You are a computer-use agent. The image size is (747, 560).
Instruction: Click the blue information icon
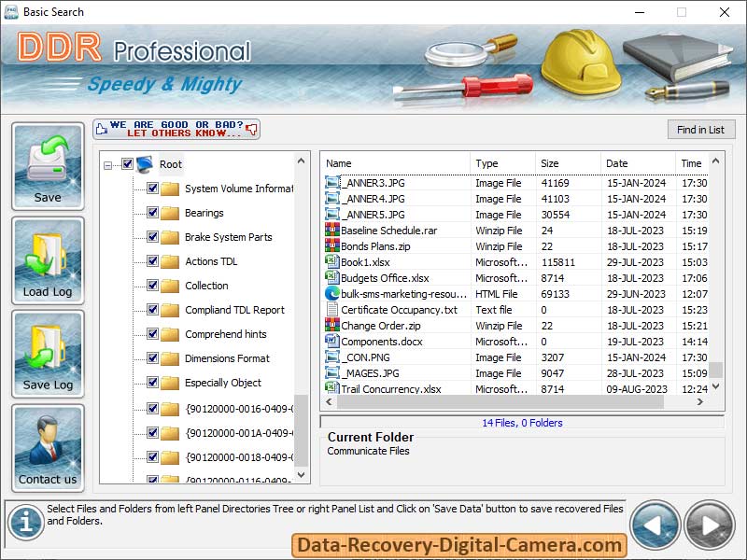(26, 522)
